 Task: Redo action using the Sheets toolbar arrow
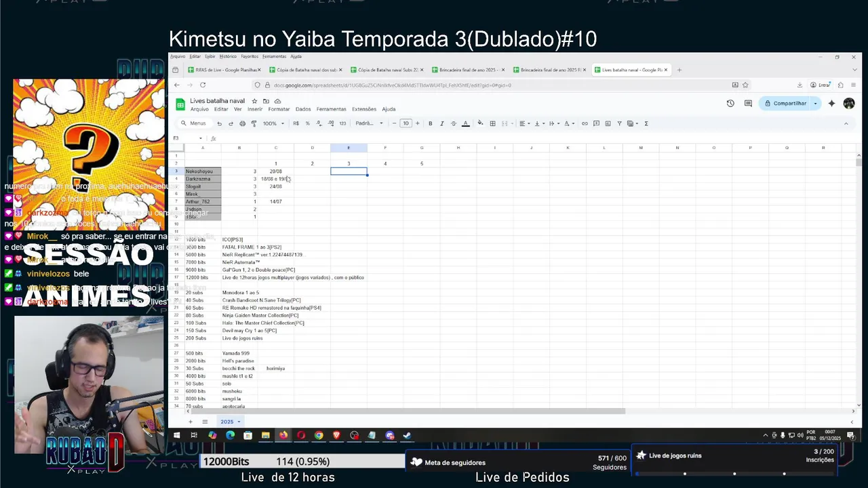point(231,123)
